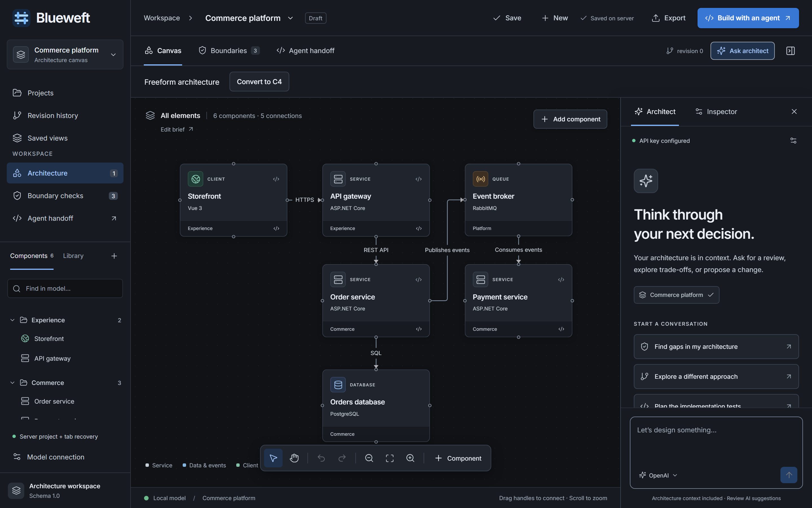The image size is (812, 508).
Task: Open Model connection settings
Action: pyautogui.click(x=49, y=457)
